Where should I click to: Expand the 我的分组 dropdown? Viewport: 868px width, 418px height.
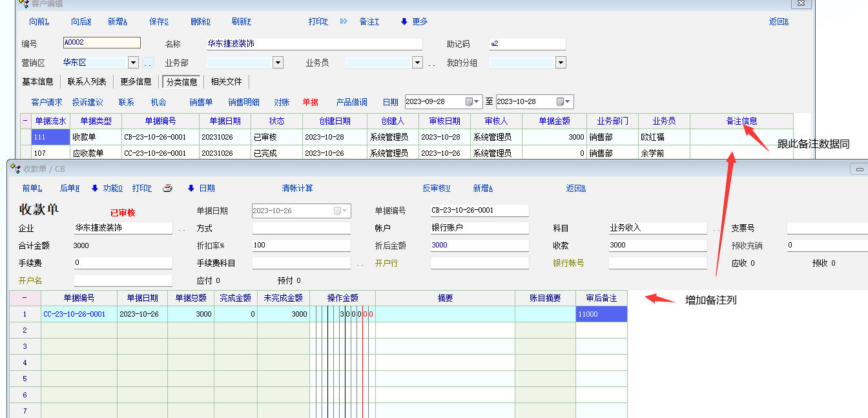click(x=561, y=63)
